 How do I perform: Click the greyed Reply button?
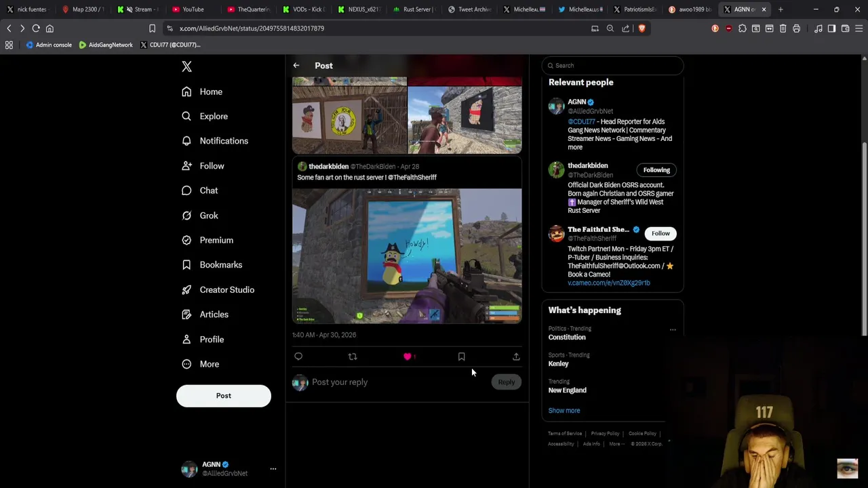point(507,382)
